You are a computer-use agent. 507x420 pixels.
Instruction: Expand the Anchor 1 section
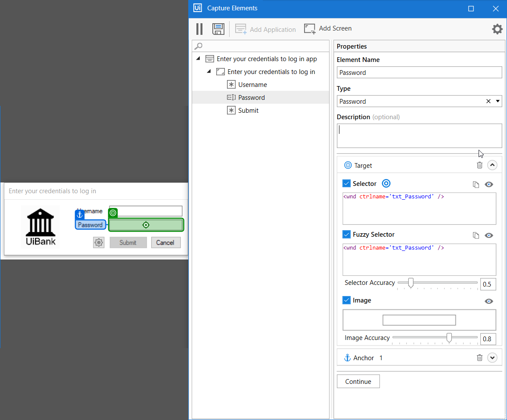(492, 358)
